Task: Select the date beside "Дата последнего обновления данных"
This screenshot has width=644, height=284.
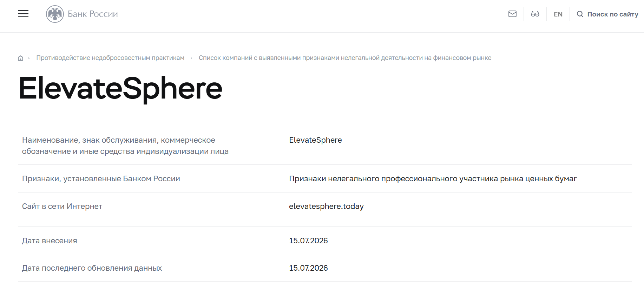Action: coord(308,268)
